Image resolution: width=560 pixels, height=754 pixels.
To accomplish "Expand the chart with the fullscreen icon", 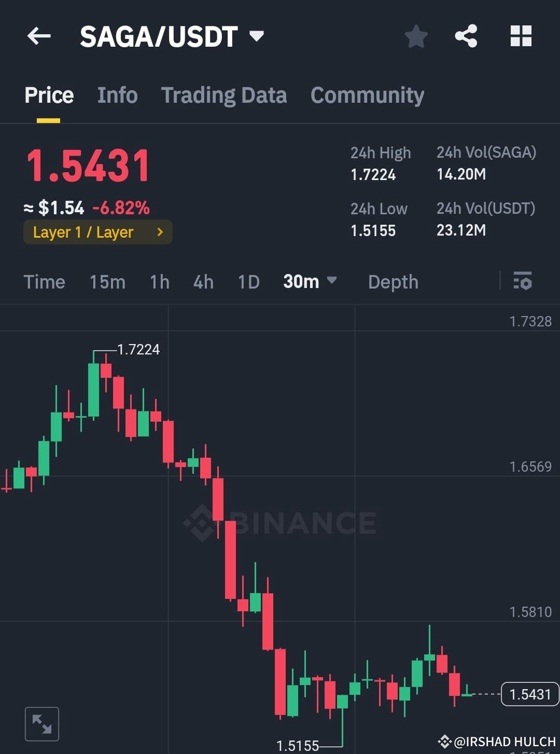I will click(x=41, y=723).
